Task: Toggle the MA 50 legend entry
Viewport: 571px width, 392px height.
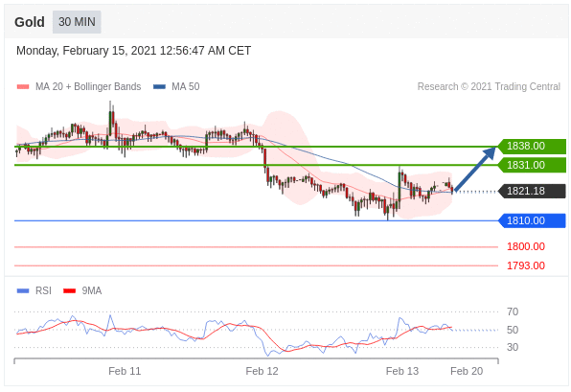Action: [176, 86]
